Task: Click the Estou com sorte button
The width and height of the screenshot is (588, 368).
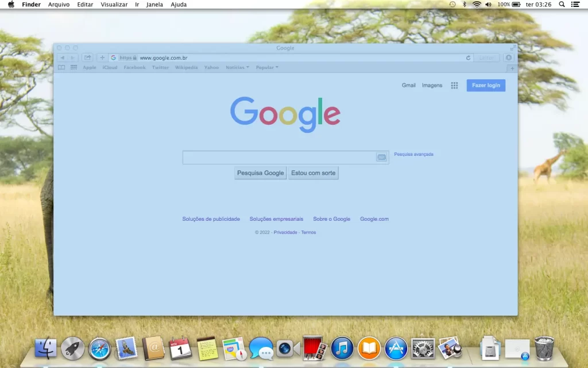Action: (x=313, y=172)
